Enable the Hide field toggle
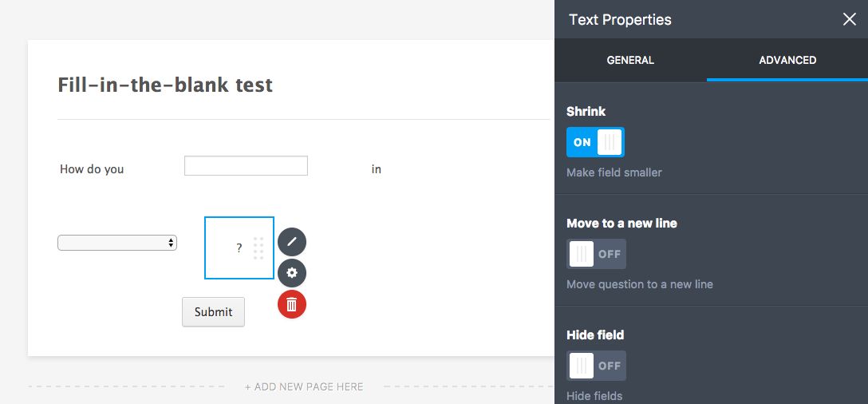 point(596,366)
